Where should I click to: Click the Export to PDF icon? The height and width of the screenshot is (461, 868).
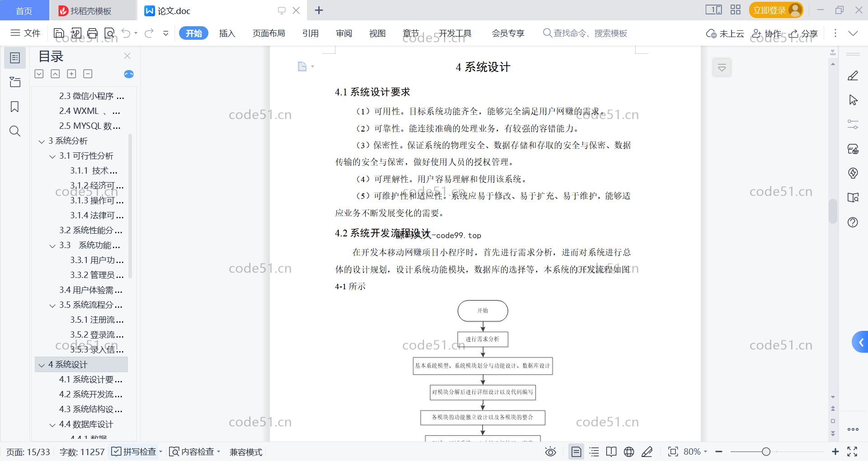click(76, 33)
